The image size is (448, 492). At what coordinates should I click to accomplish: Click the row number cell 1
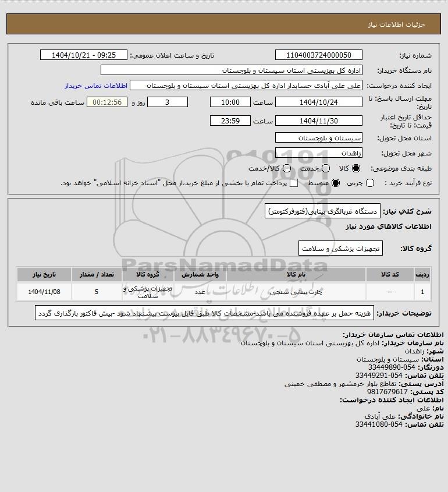pyautogui.click(x=422, y=292)
